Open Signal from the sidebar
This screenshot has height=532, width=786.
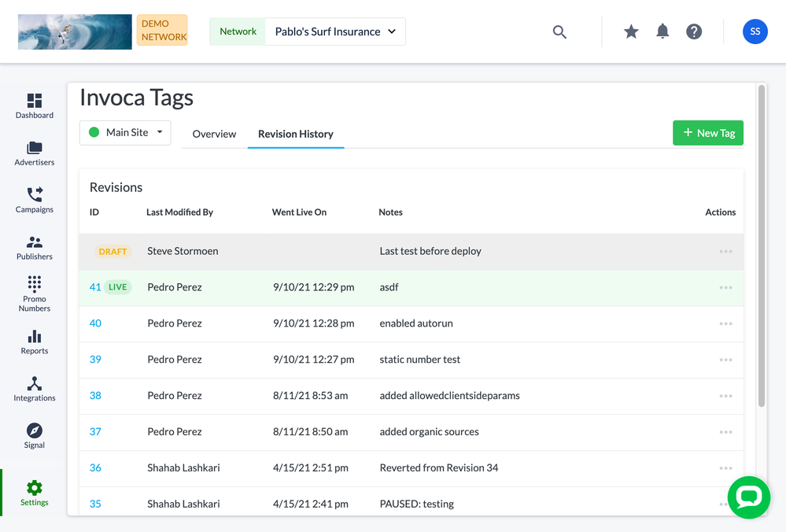click(34, 436)
